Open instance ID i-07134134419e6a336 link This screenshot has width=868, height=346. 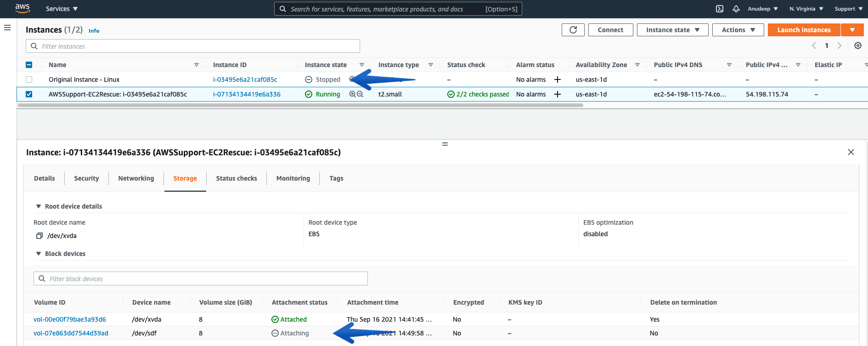[x=247, y=94]
